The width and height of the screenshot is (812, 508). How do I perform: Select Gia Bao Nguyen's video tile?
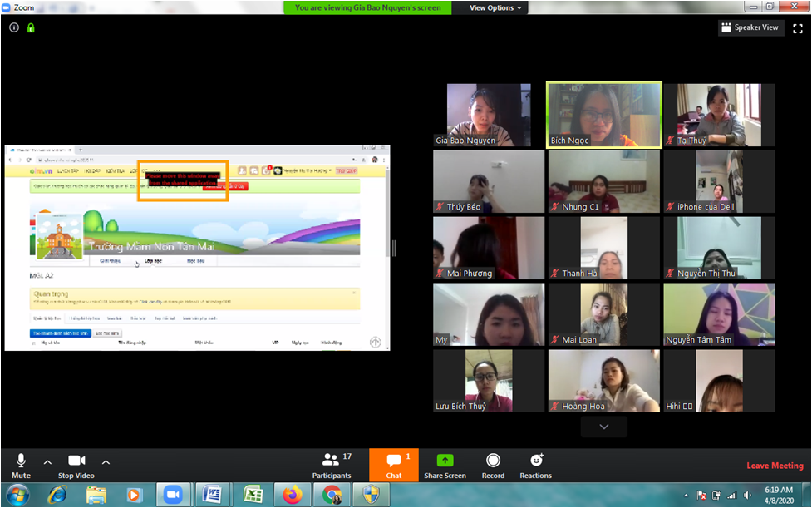488,115
